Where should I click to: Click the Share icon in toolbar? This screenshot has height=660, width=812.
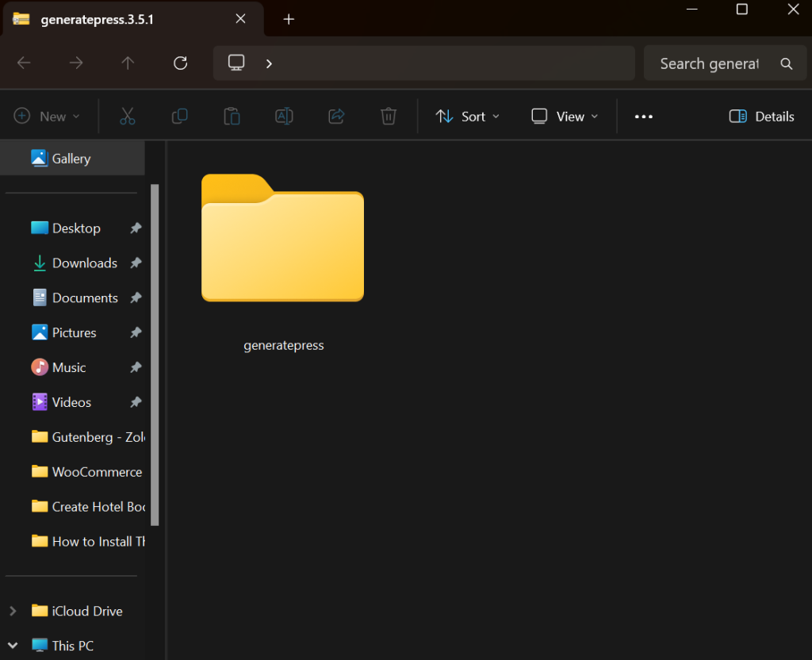pos(336,117)
